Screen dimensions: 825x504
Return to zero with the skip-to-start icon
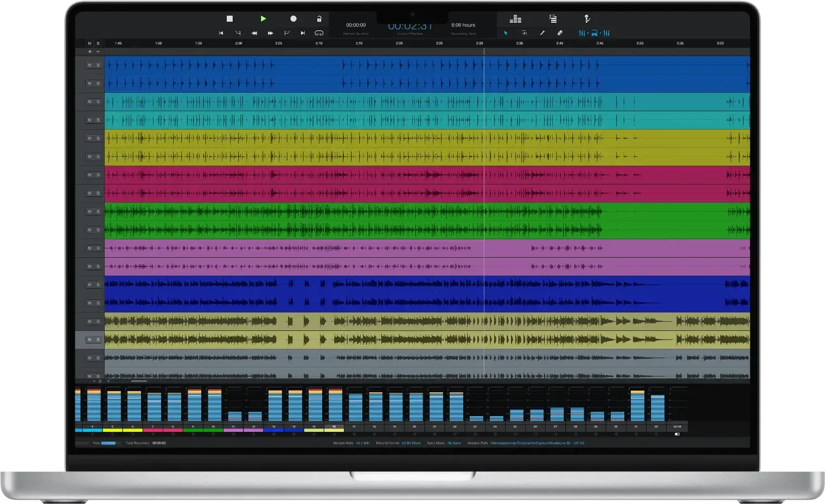(221, 33)
